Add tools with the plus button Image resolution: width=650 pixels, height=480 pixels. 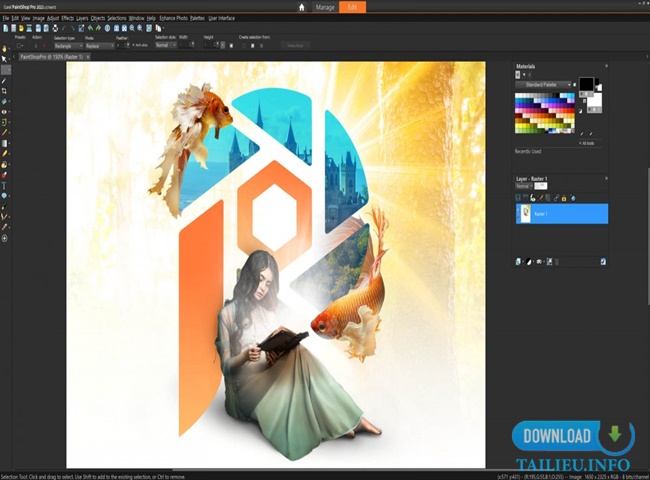5,238
